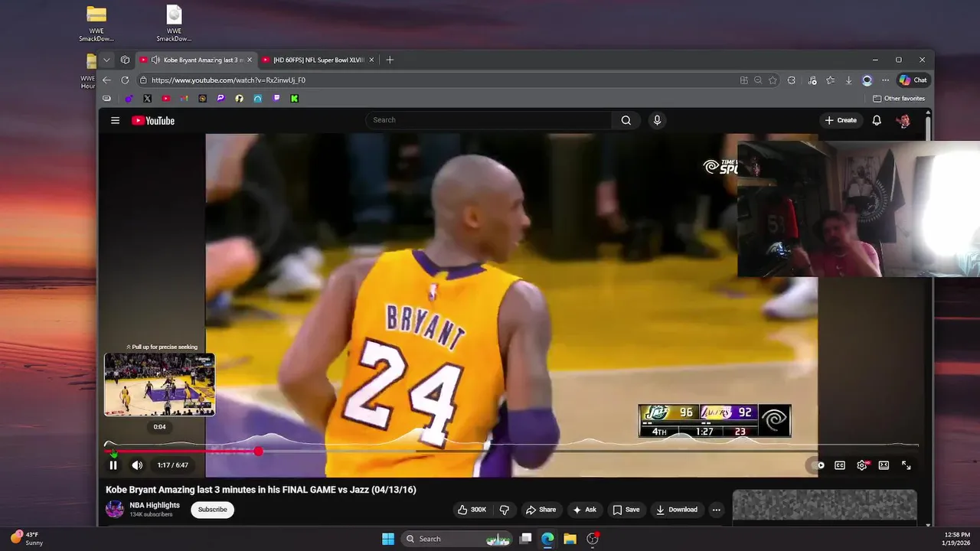Open the YouTube account avatar menu

pos(903,120)
